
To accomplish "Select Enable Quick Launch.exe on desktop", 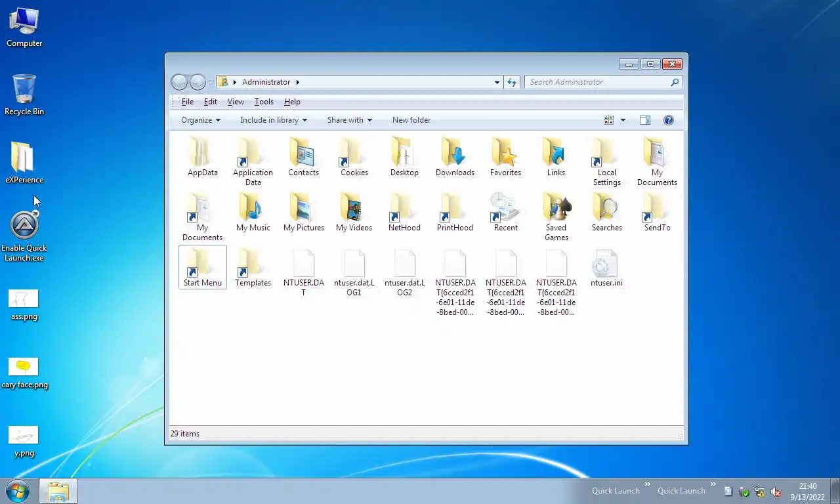I will click(x=24, y=236).
